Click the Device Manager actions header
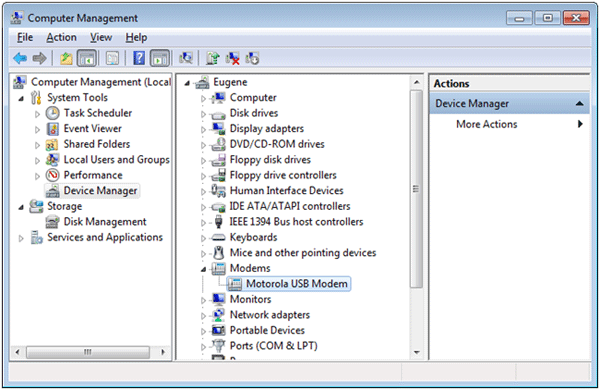This screenshot has width=600, height=390. click(x=509, y=103)
